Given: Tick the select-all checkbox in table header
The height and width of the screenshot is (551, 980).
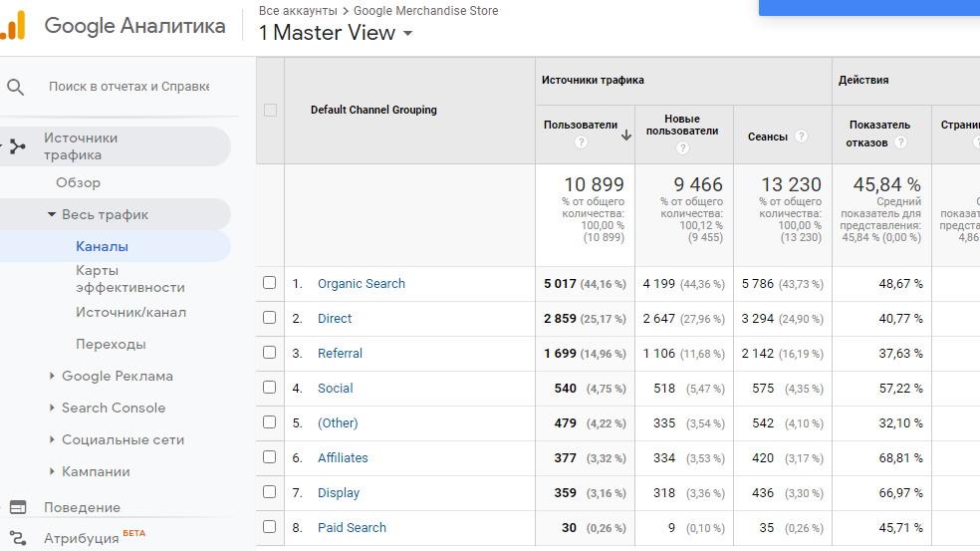Looking at the screenshot, I should coord(270,110).
